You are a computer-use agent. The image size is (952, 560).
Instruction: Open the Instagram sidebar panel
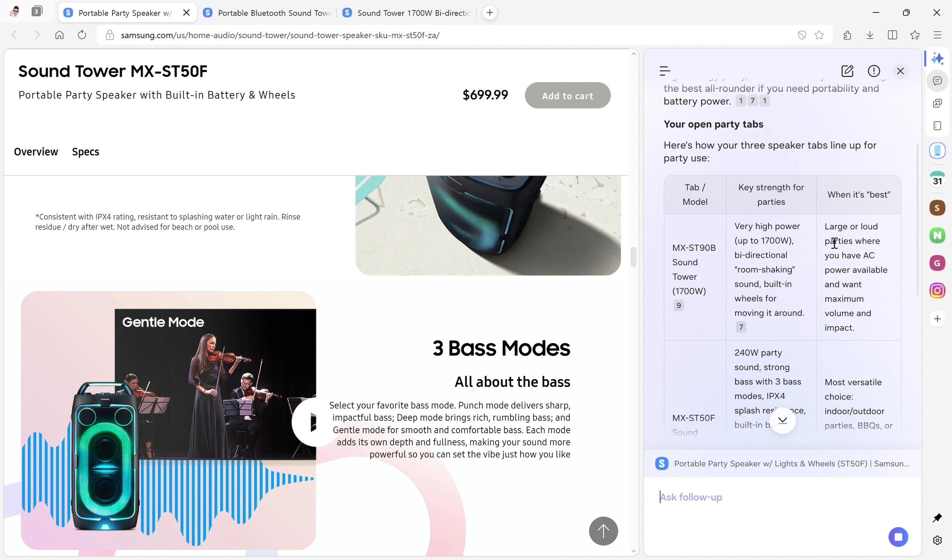coord(938,290)
